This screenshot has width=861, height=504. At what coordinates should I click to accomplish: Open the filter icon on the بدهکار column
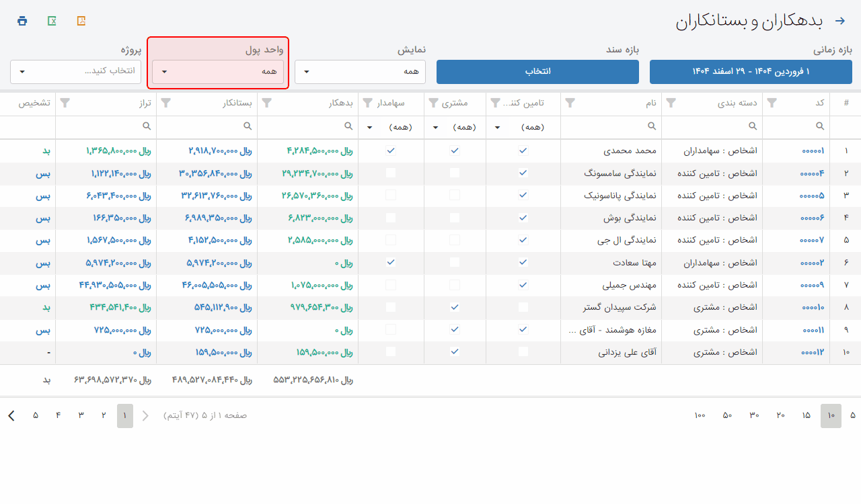[266, 103]
